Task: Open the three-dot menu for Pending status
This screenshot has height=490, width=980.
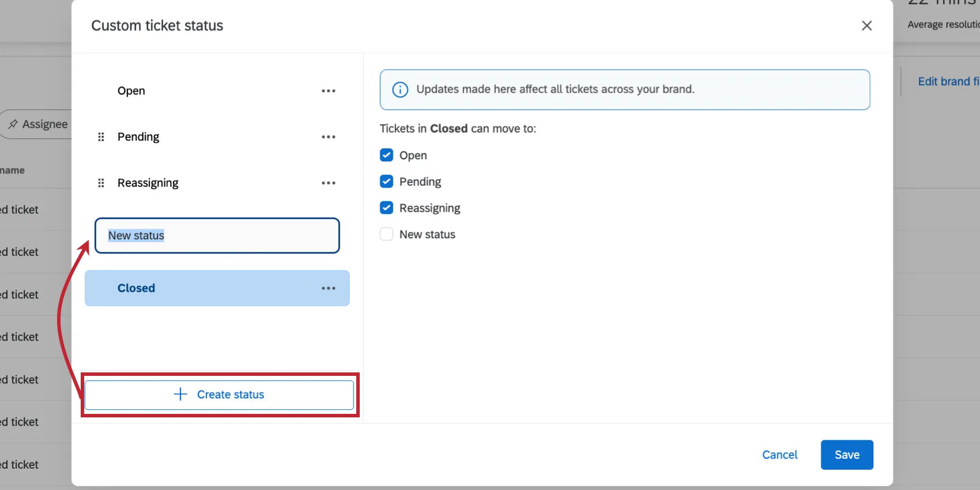Action: [x=329, y=137]
